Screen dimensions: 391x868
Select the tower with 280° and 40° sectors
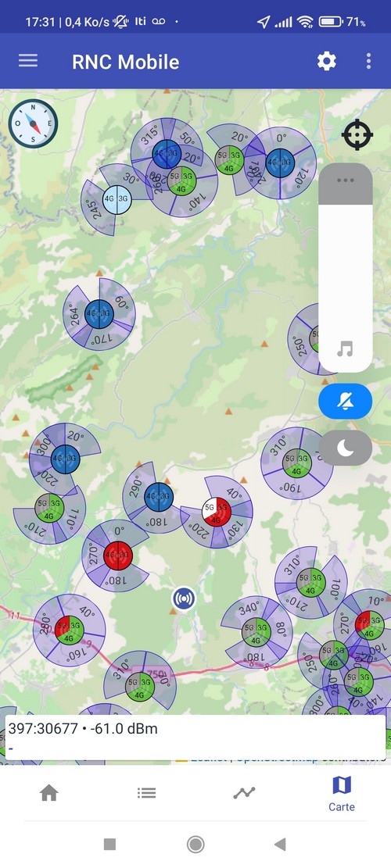[x=70, y=630]
